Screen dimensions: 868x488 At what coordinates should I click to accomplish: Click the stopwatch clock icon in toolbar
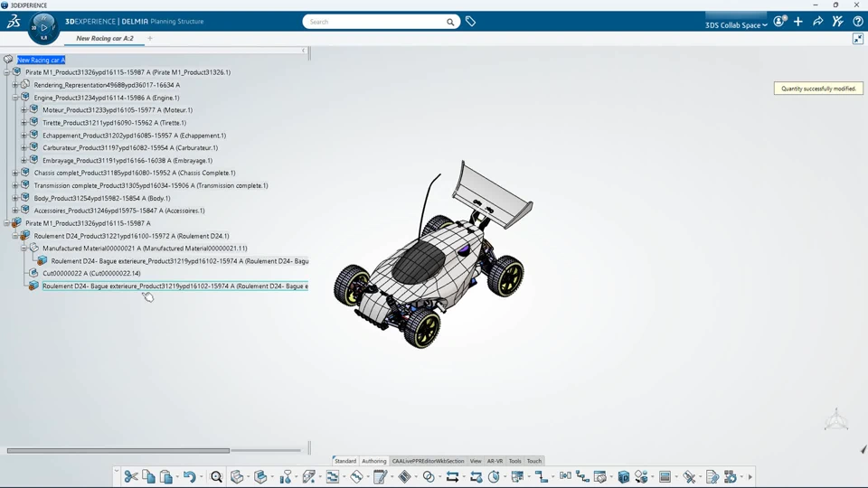[x=494, y=476]
